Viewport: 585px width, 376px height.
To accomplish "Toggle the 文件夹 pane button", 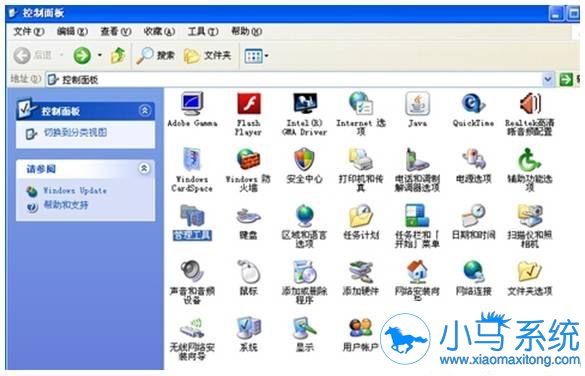I will (x=208, y=56).
